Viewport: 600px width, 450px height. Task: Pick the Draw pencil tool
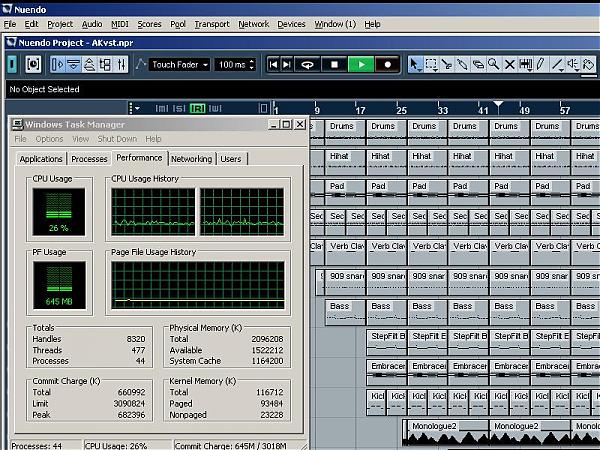(540, 64)
